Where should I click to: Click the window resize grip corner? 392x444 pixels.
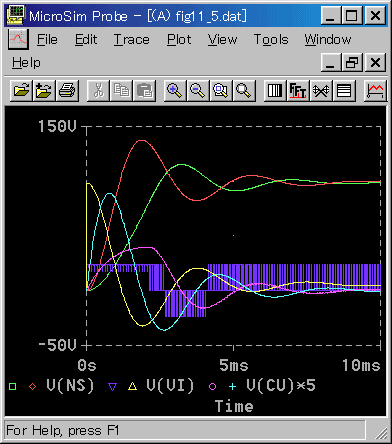tap(381, 433)
